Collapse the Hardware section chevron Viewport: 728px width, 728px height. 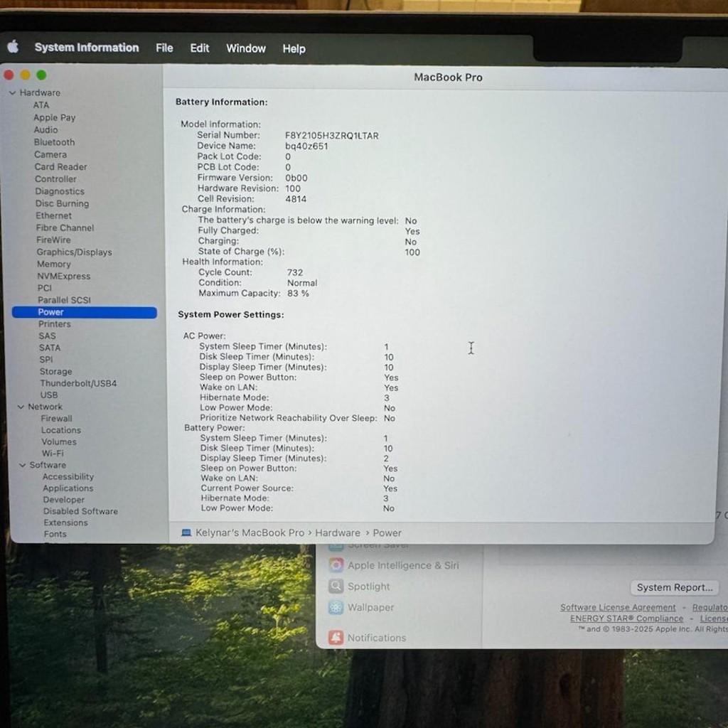[x=13, y=93]
